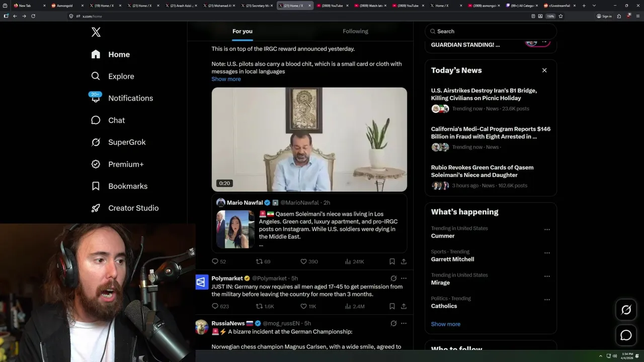Go back in the browser
This screenshot has width=644, height=362.
click(15, 16)
